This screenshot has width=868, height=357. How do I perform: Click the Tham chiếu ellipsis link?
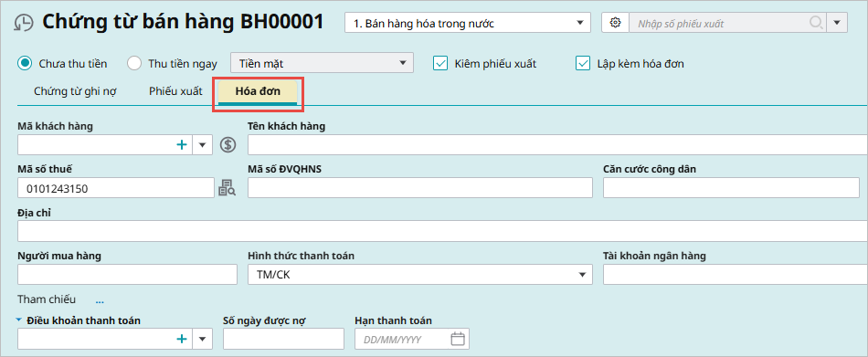click(100, 300)
